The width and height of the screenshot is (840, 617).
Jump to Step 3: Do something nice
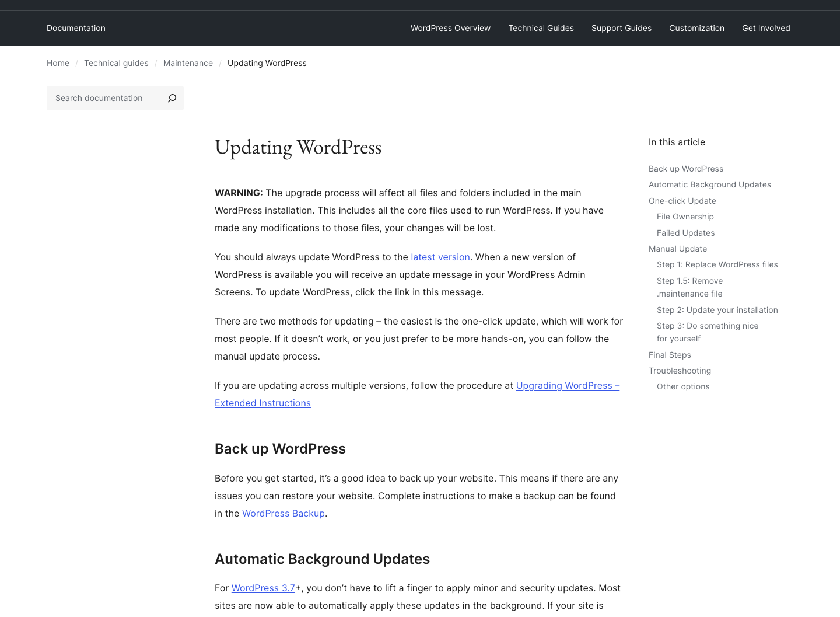(x=708, y=332)
